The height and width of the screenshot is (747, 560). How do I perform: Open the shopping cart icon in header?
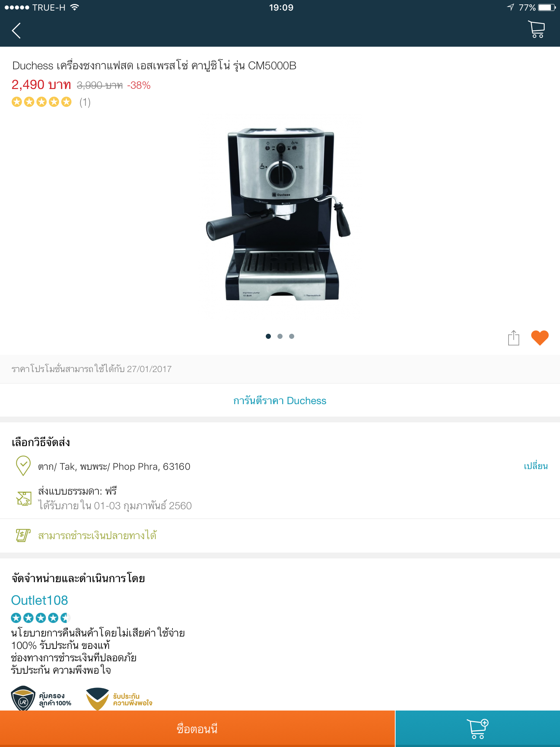536,30
